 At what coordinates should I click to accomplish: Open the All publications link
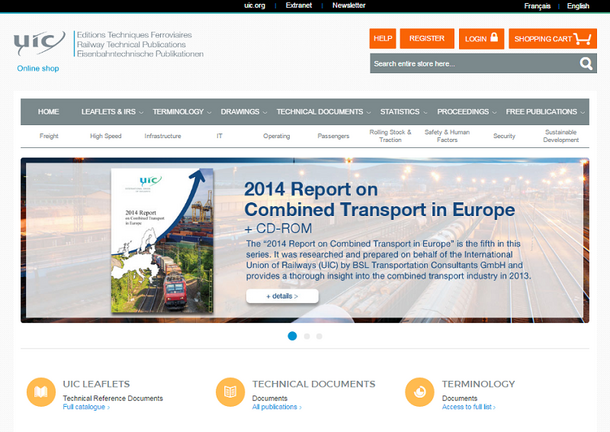coord(277,407)
